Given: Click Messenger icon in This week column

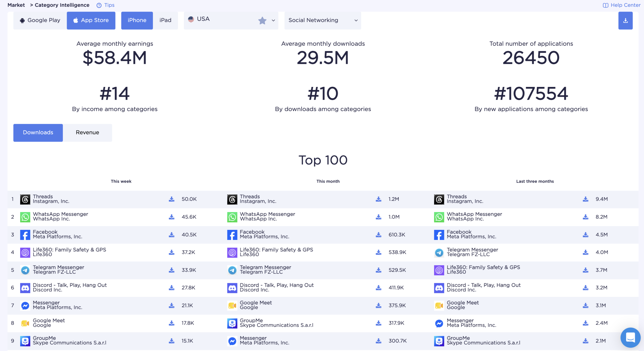Looking at the screenshot, I should (25, 306).
